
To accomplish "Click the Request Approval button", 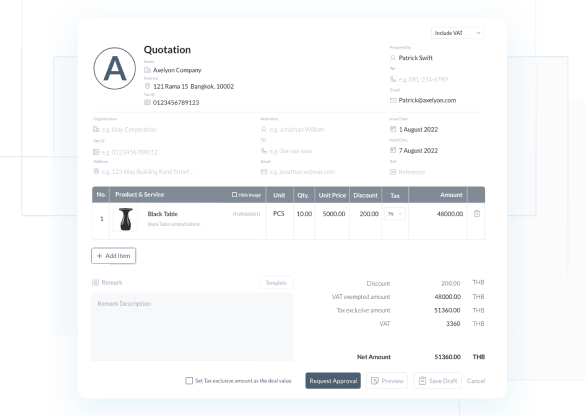I will [333, 381].
